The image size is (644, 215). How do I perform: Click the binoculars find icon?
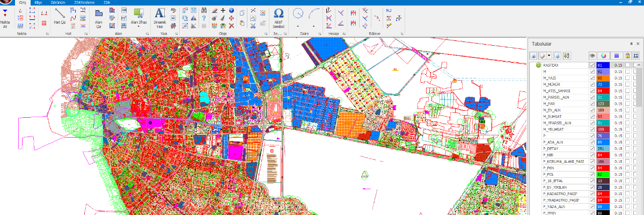coord(203,10)
